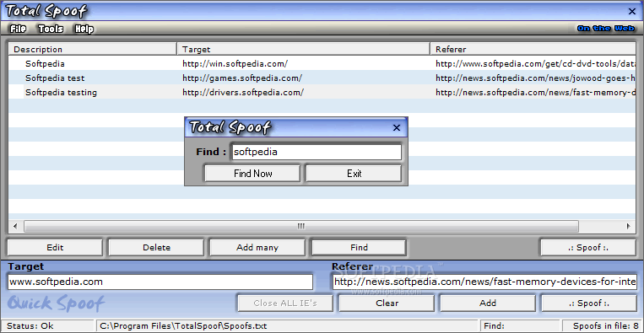This screenshot has width=644, height=333.
Task: Click the Quick Spoof .: Spoof :. button
Action: pyautogui.click(x=589, y=303)
